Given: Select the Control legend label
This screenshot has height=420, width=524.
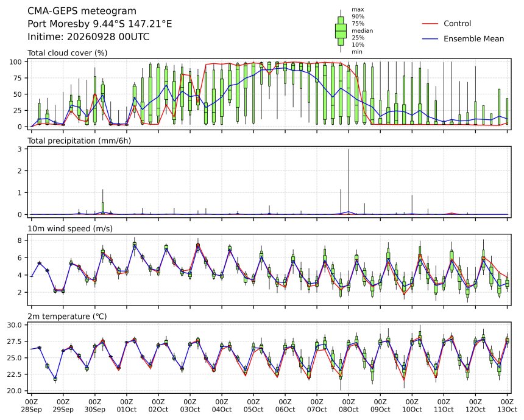Looking at the screenshot, I should (x=457, y=24).
